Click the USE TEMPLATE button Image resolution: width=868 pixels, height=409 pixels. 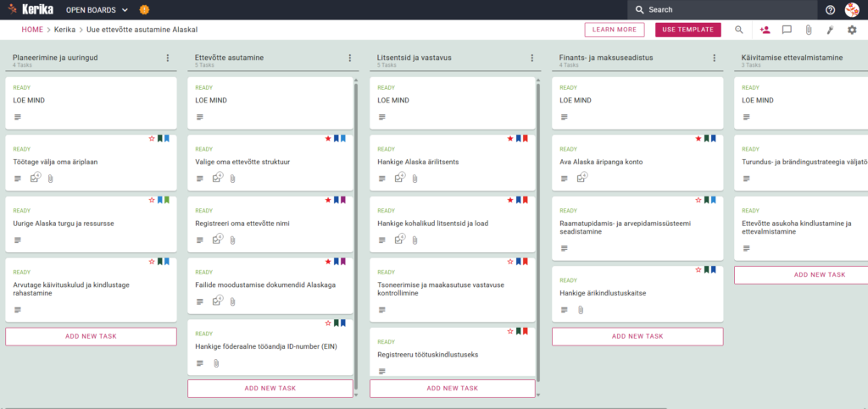pos(688,30)
